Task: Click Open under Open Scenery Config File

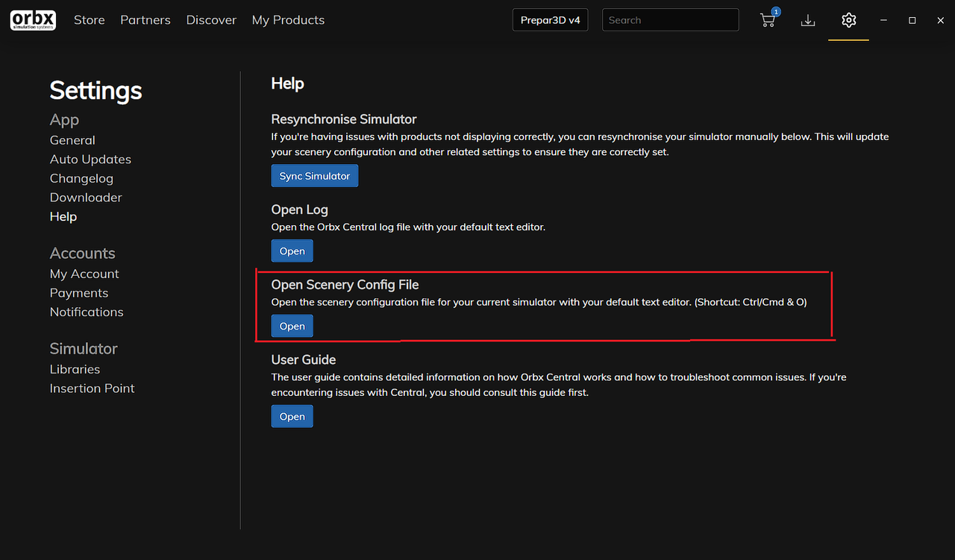Action: (x=292, y=326)
